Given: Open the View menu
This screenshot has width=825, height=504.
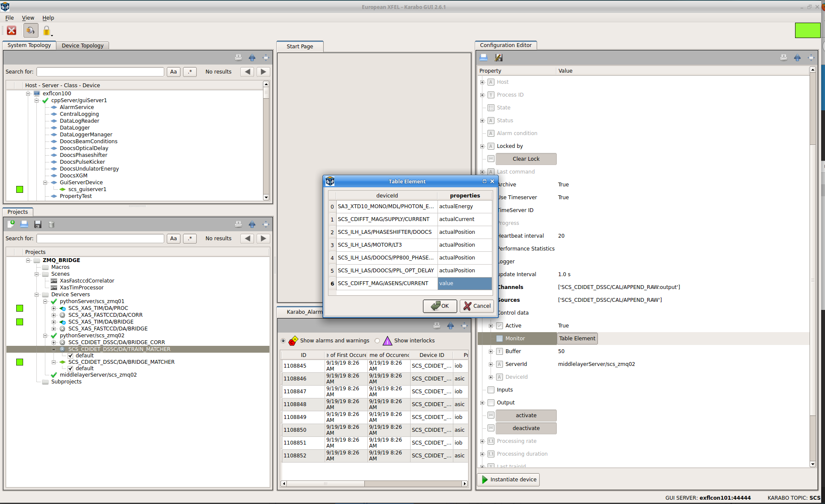Looking at the screenshot, I should point(28,18).
